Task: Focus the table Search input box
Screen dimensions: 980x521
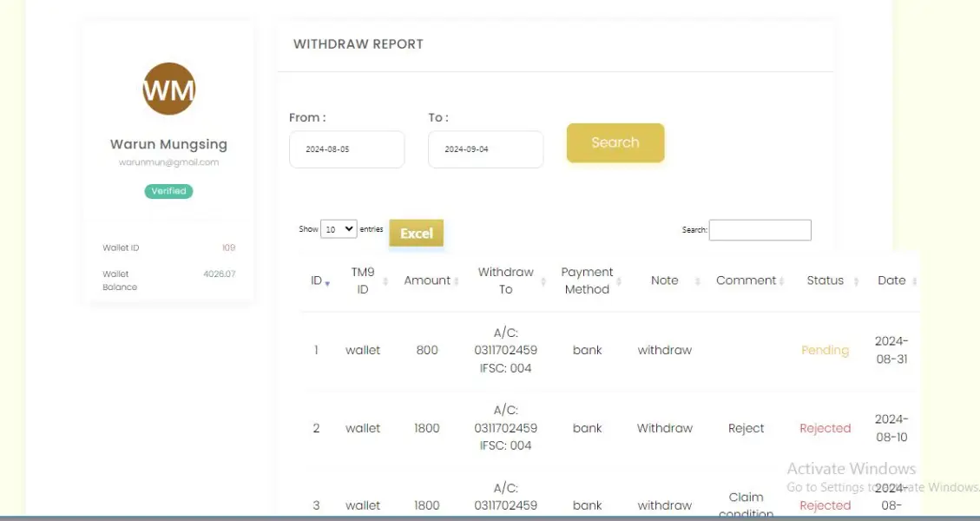Action: (760, 229)
